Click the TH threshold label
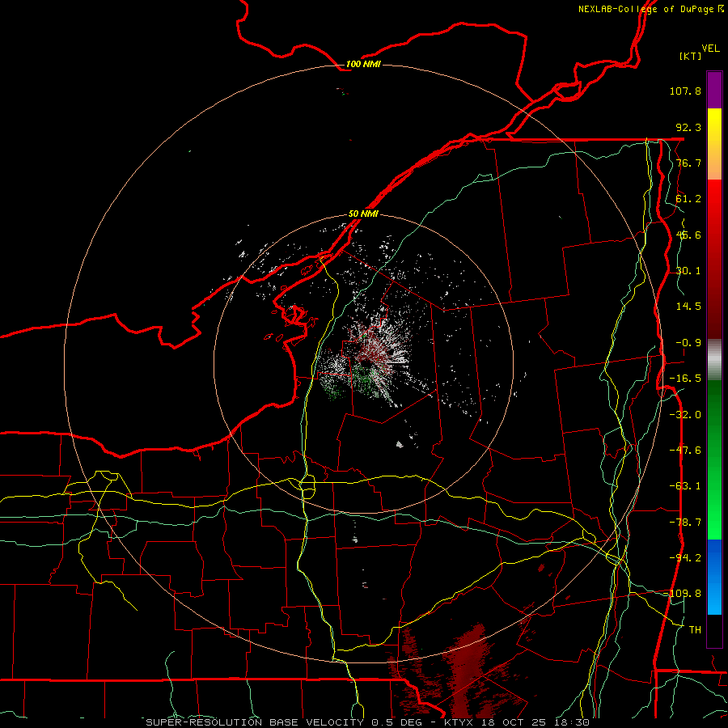This screenshot has height=728, width=728. [695, 630]
